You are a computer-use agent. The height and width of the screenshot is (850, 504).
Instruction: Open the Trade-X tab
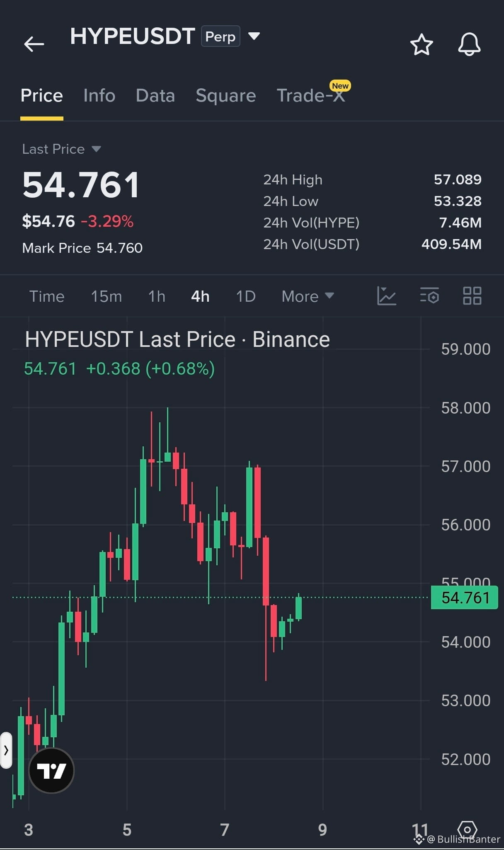[x=311, y=96]
